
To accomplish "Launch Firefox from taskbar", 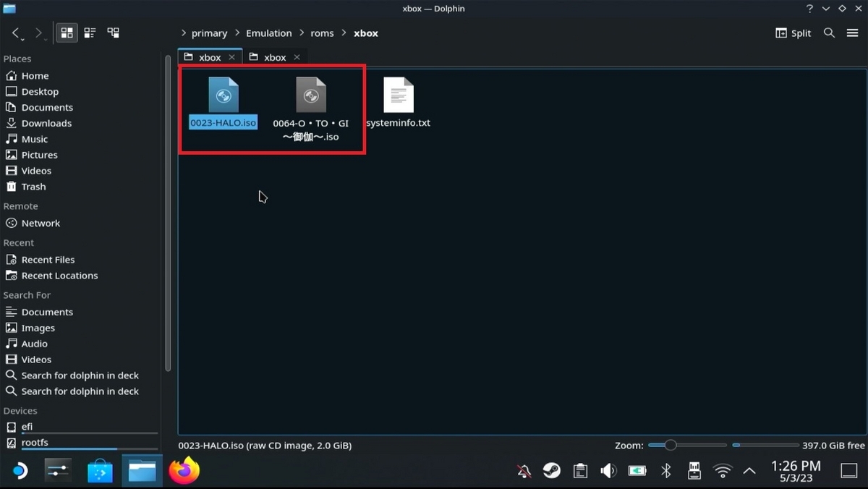I will tap(184, 471).
